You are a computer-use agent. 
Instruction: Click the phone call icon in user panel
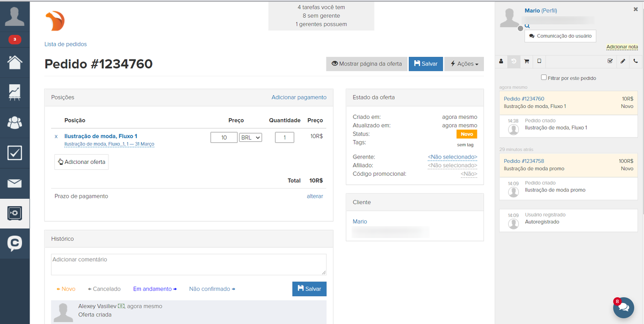pos(635,61)
